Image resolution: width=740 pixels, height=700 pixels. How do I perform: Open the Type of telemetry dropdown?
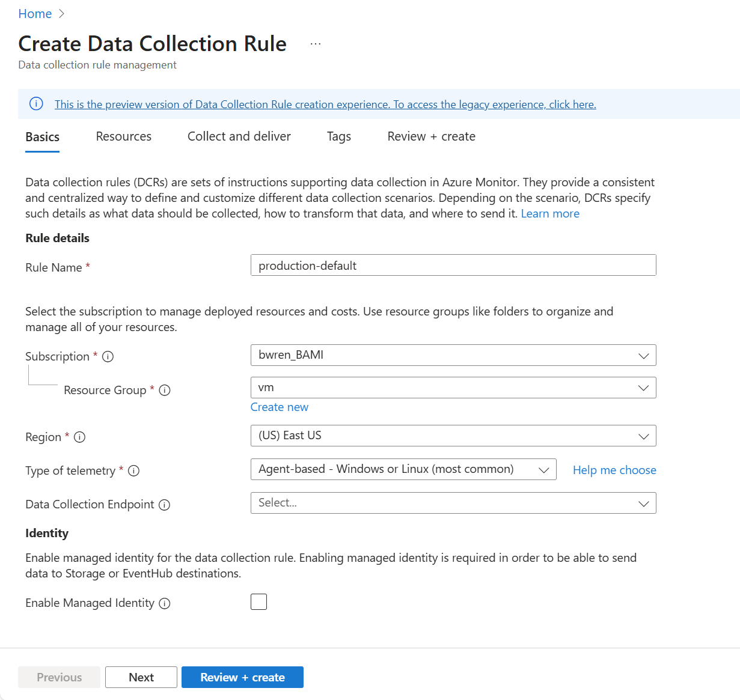403,469
